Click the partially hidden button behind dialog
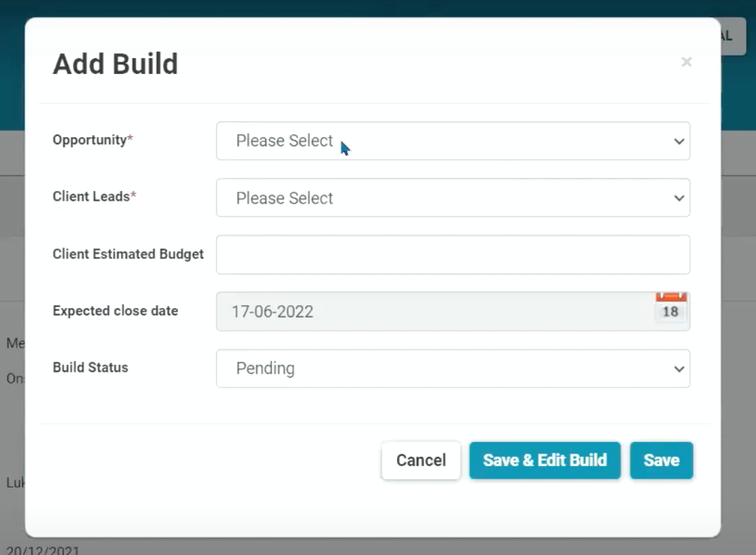The height and width of the screenshot is (555, 756). pos(733,36)
